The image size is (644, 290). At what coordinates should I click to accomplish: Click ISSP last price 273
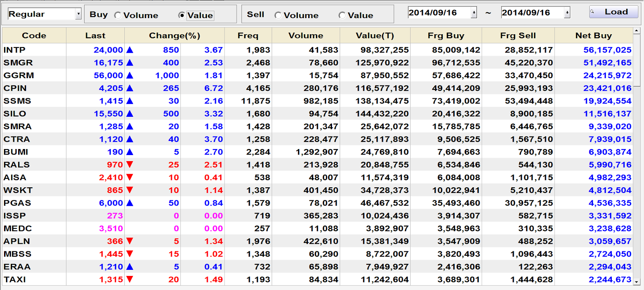pyautogui.click(x=115, y=216)
